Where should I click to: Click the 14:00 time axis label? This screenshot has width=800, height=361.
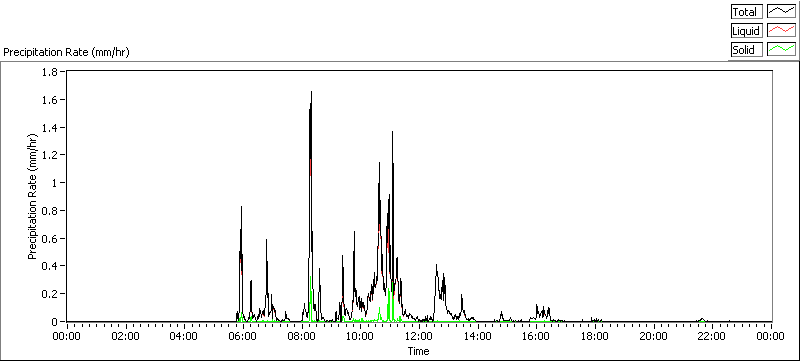point(478,336)
